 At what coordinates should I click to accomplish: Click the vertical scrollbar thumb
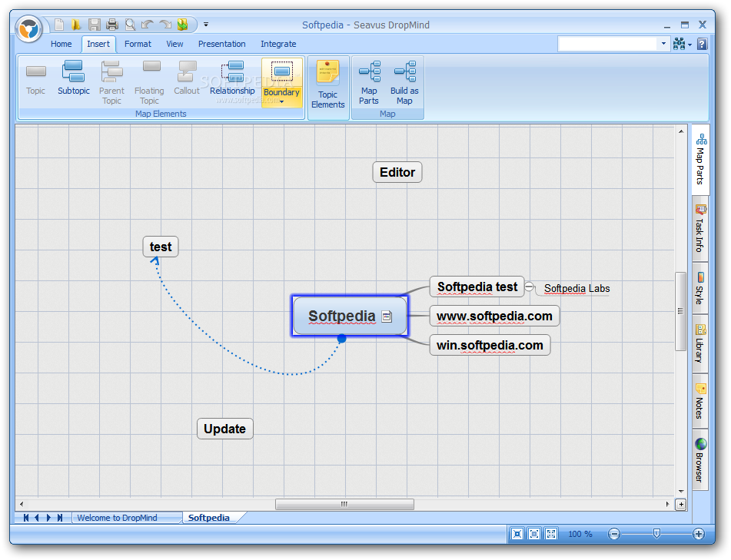tap(680, 311)
